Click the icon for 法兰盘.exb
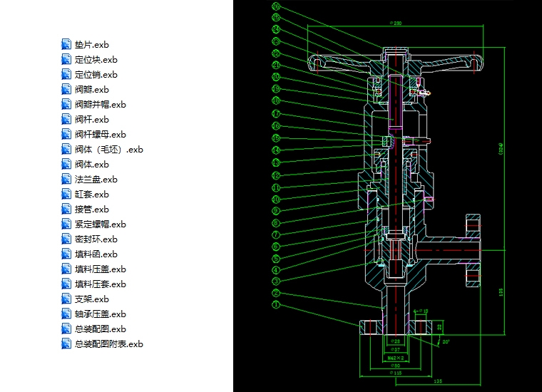Screen dimensions: 542x392 click(x=66, y=180)
